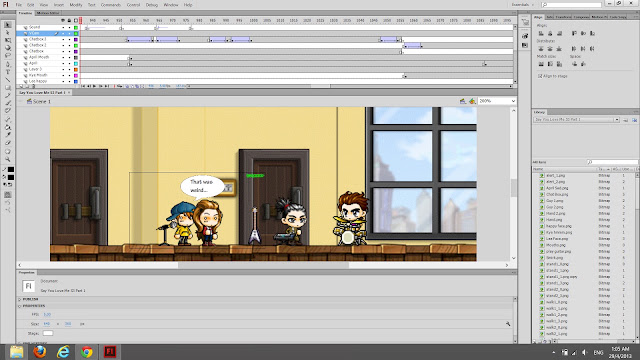Select the Text tool
Image resolution: width=640 pixels, height=360 pixels.
8,72
